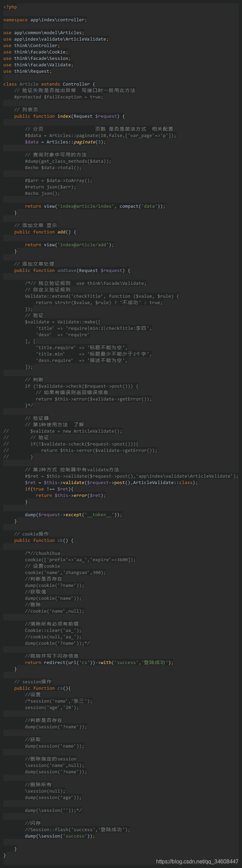Viewport: 242px width, 868px height.
Task: Click the 'title.min' message line
Action: click(94, 354)
